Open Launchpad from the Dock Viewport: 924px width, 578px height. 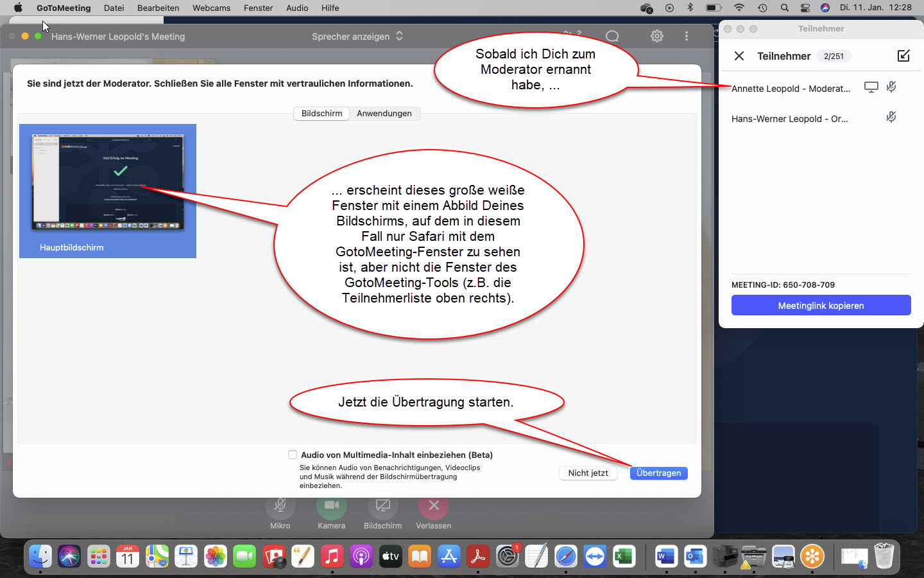pos(98,556)
